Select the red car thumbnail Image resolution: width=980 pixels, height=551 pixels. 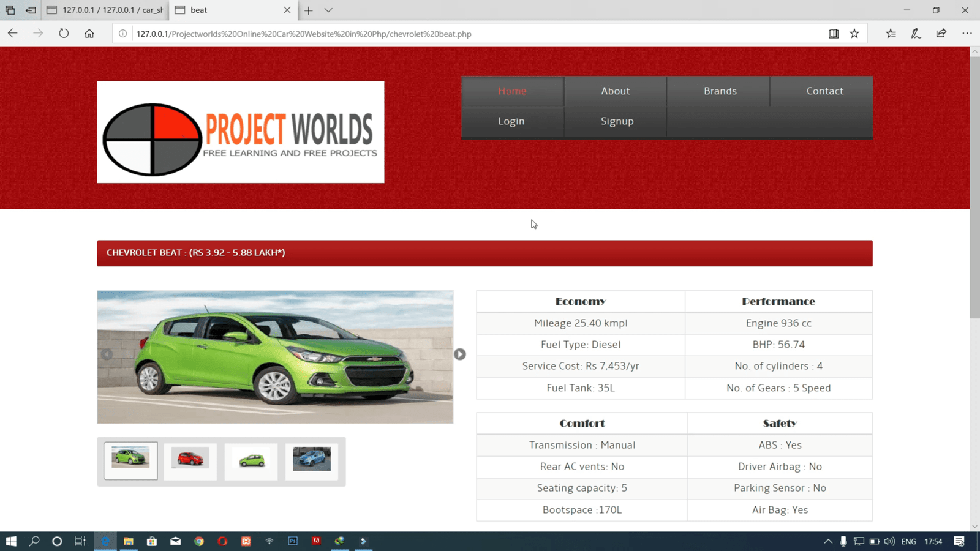[x=190, y=460]
